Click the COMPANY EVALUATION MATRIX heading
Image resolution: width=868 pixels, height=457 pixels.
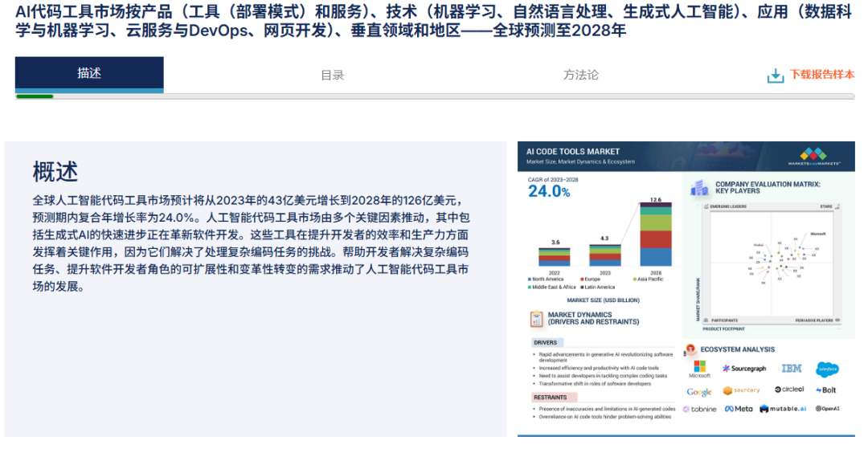pos(768,188)
